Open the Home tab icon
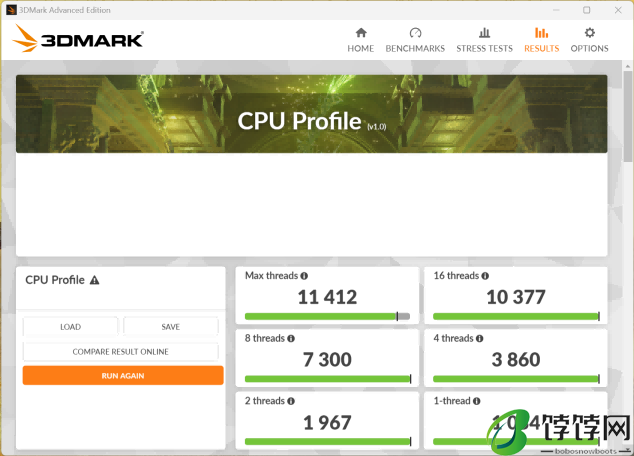This screenshot has width=634, height=456. coord(361,33)
